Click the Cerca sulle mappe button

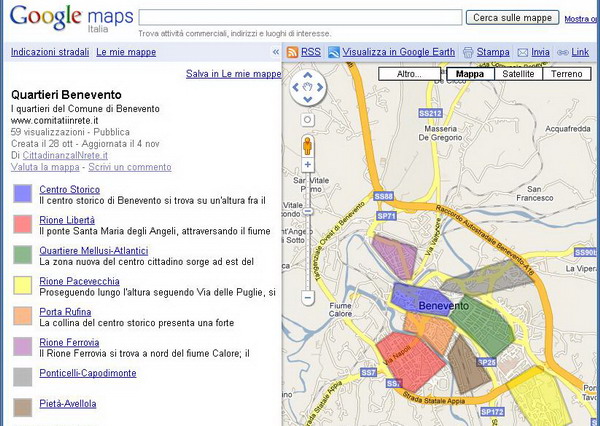tap(512, 18)
